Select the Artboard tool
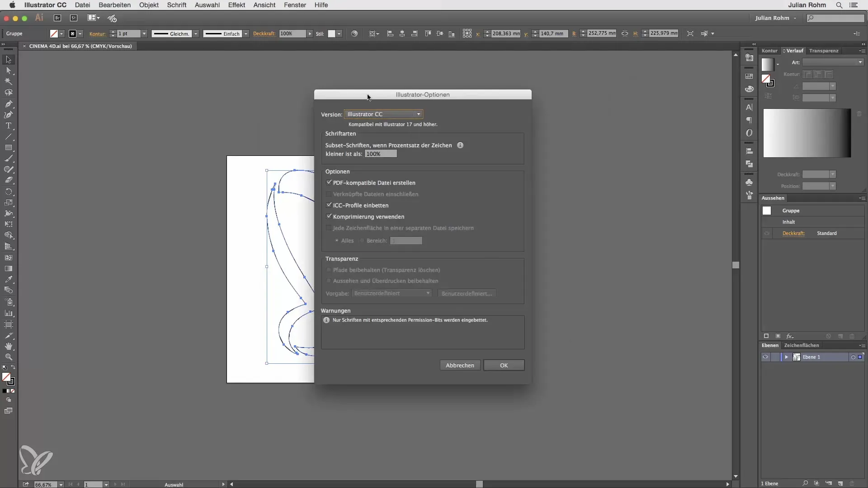The image size is (868, 488). click(x=9, y=324)
